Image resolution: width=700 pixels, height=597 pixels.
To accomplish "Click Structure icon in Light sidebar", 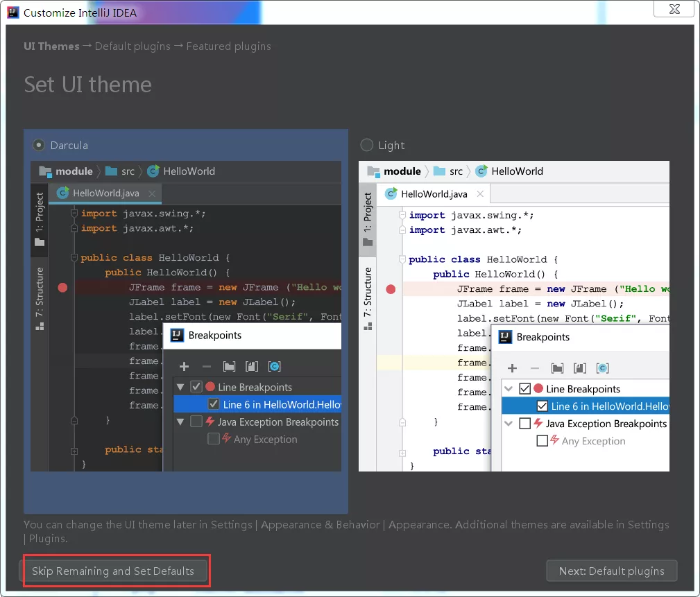I will (x=368, y=327).
